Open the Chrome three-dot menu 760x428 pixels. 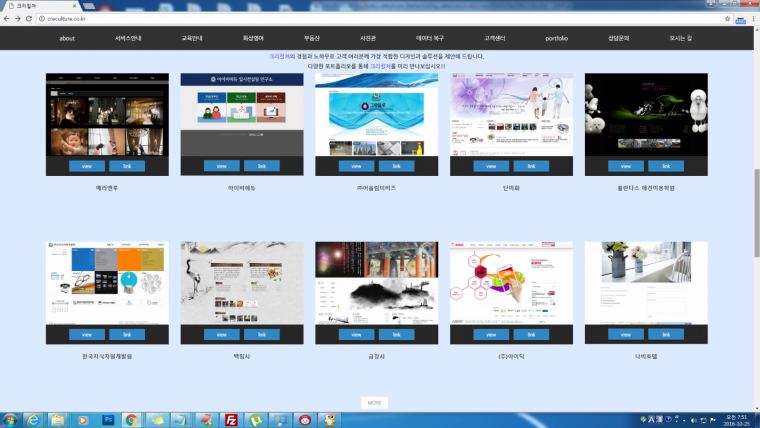coord(753,18)
